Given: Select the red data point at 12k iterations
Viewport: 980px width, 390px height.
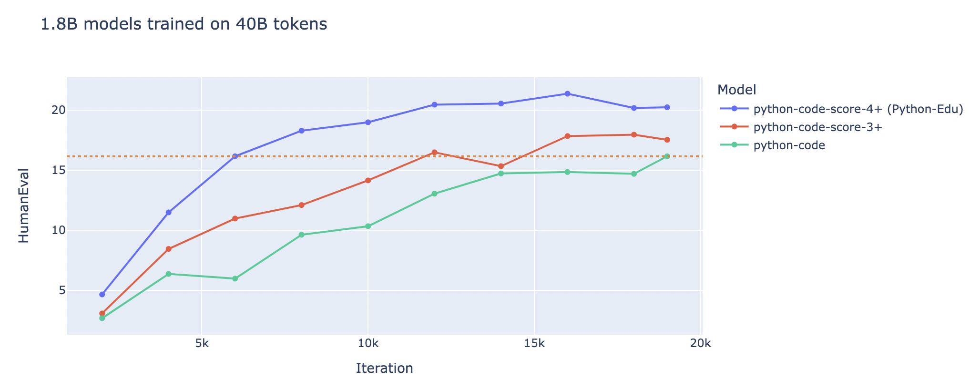Looking at the screenshot, I should (x=434, y=153).
